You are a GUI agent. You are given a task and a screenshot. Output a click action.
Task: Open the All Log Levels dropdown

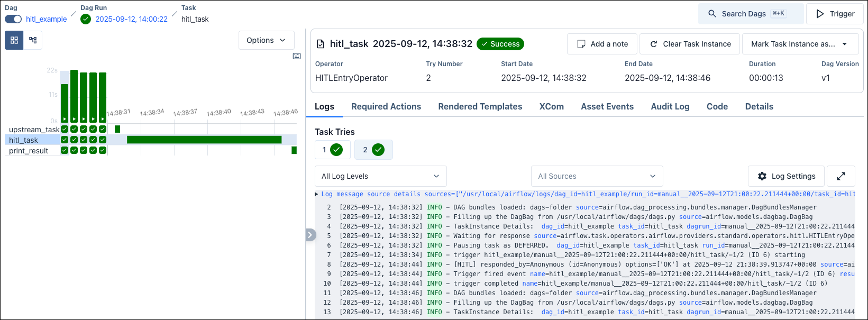click(380, 176)
